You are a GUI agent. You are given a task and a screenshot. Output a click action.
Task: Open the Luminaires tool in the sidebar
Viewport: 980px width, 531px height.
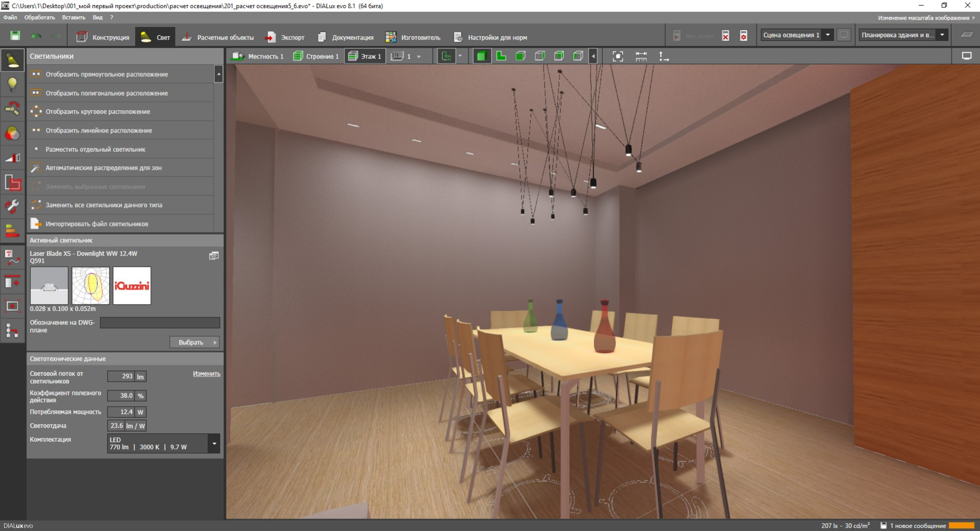tap(12, 61)
